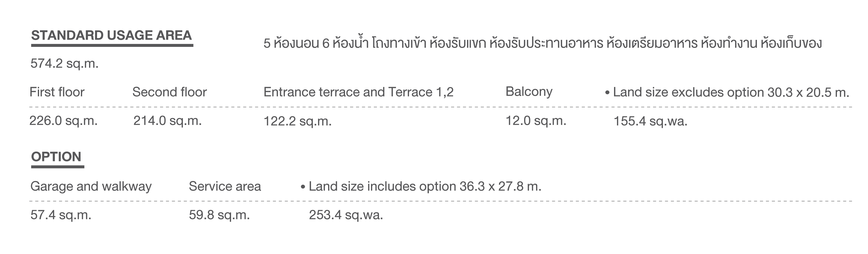The height and width of the screenshot is (254, 868).
Task: Click the OPTION heading
Action: click(x=56, y=157)
